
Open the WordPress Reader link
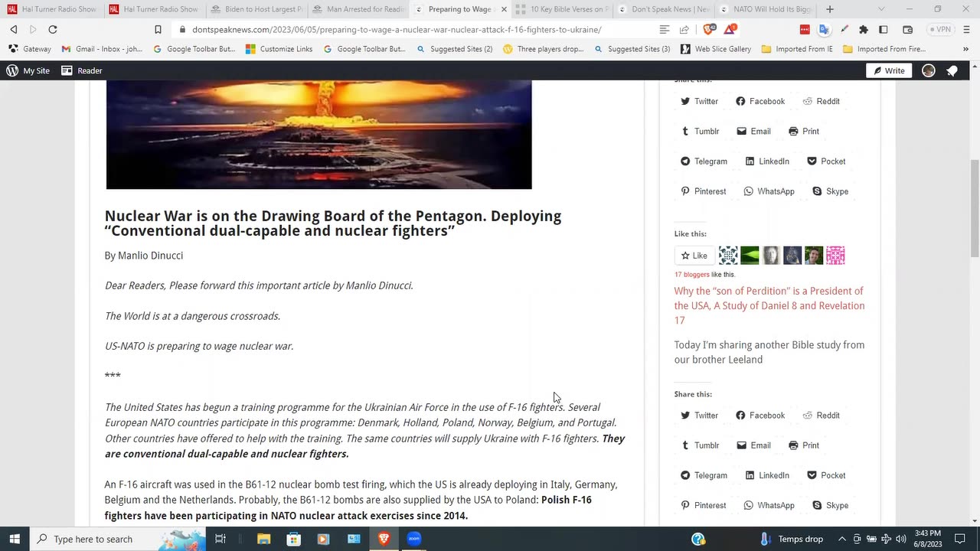coord(82,70)
